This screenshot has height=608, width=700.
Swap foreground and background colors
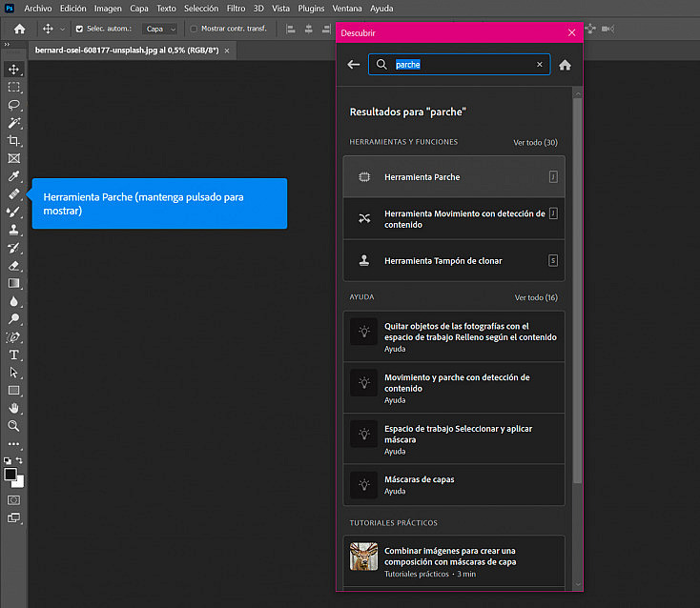point(19,460)
